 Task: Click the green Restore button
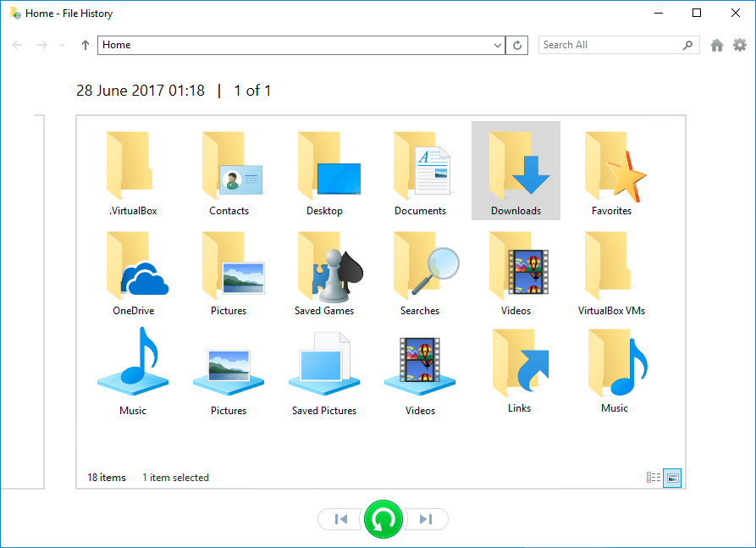coord(383,519)
